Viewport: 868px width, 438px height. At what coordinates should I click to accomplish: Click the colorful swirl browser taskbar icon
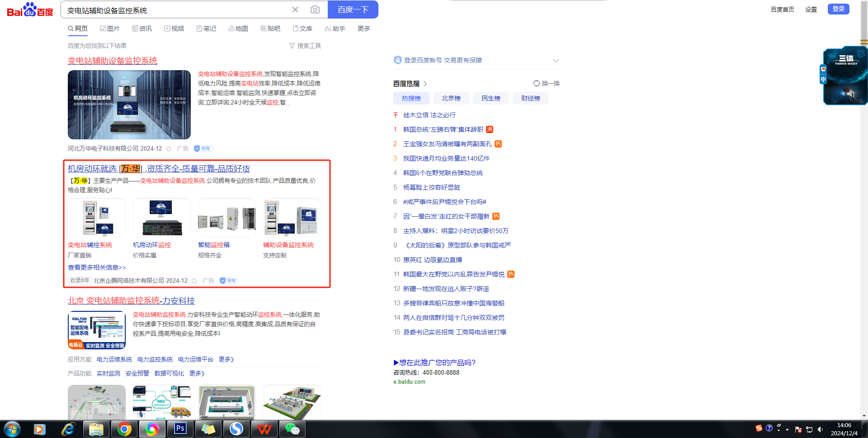point(152,429)
